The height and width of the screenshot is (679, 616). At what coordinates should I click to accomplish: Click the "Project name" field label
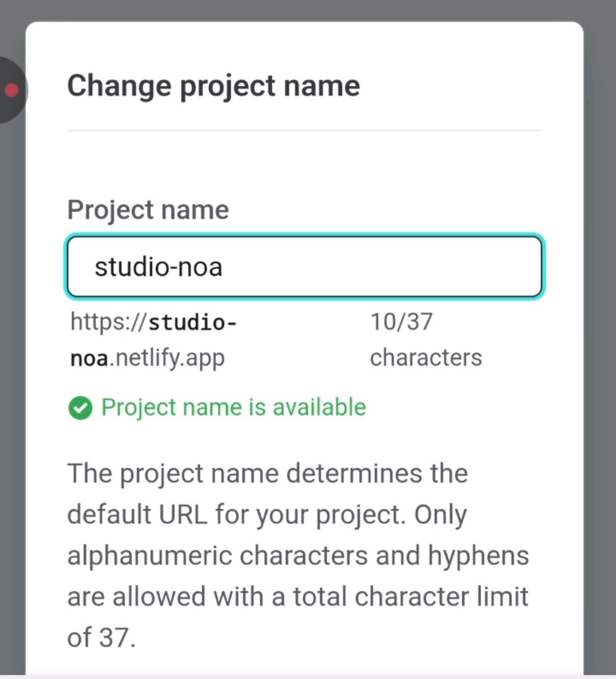(x=148, y=210)
